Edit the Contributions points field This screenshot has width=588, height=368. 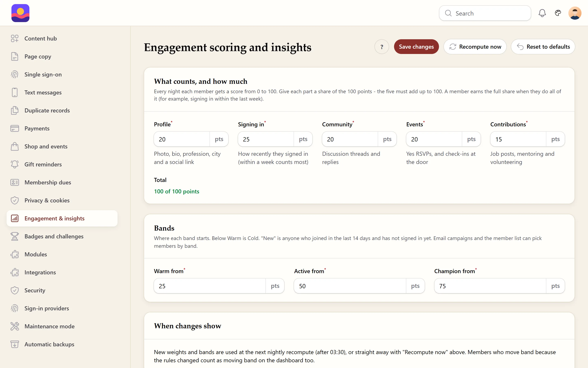pyautogui.click(x=518, y=139)
